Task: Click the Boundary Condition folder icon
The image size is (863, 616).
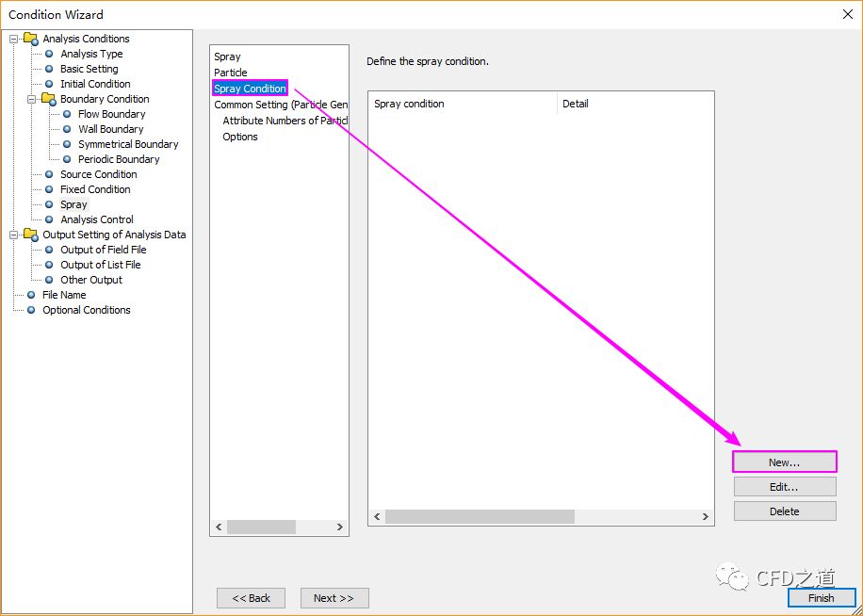Action: pos(48,99)
